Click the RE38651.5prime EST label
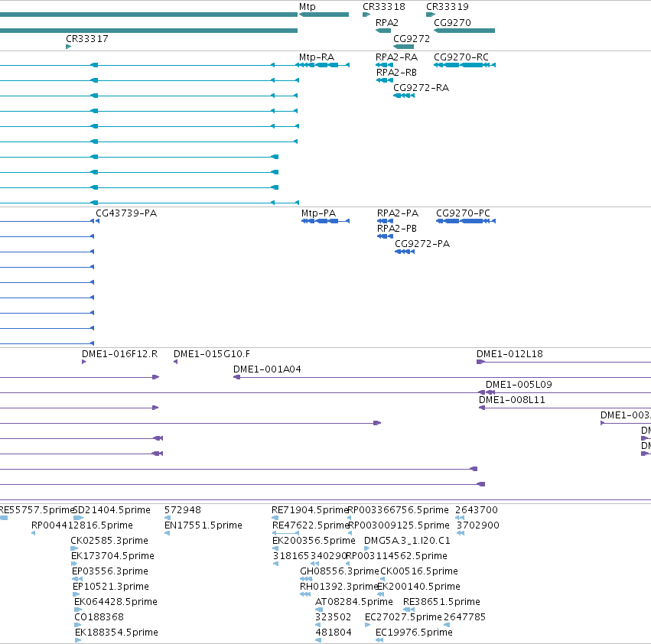This screenshot has width=651, height=644. click(441, 602)
